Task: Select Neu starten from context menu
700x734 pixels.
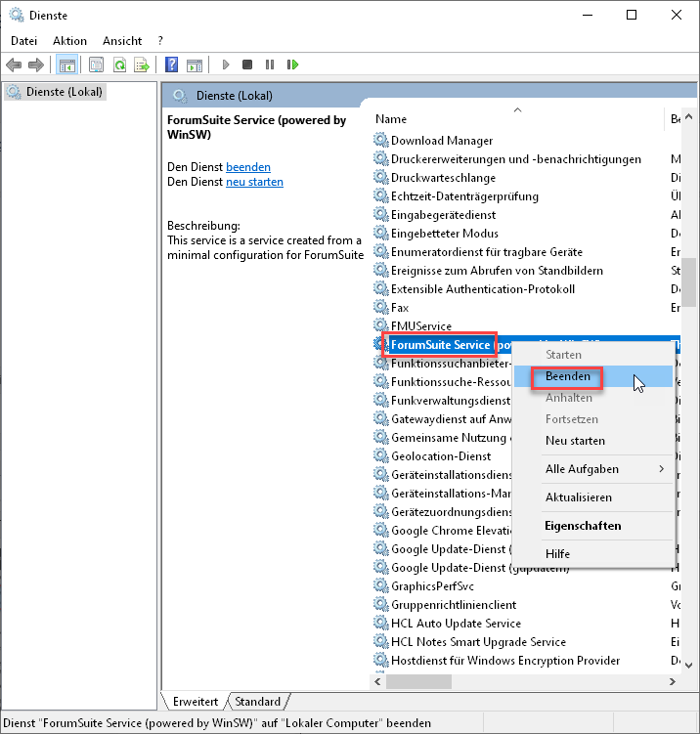Action: 575,441
